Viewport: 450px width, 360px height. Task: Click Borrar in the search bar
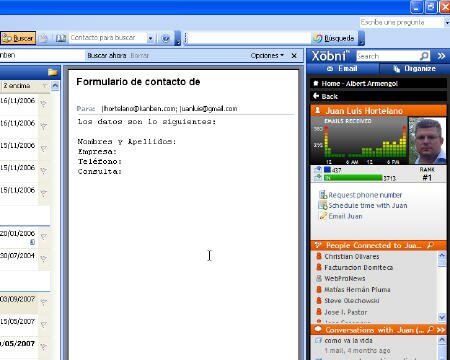tap(139, 55)
